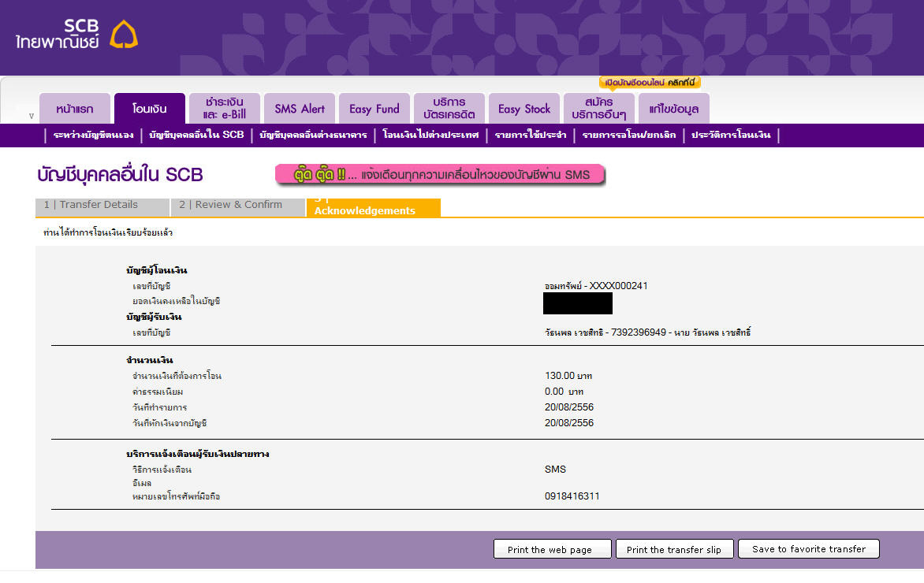
Task: Open the หน้าแรก home tab
Action: tap(75, 109)
